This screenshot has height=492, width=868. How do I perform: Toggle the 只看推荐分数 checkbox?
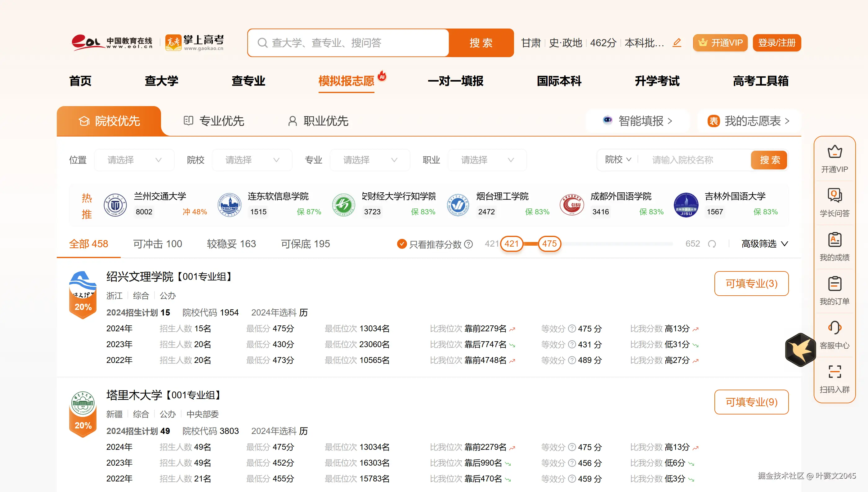tap(401, 244)
